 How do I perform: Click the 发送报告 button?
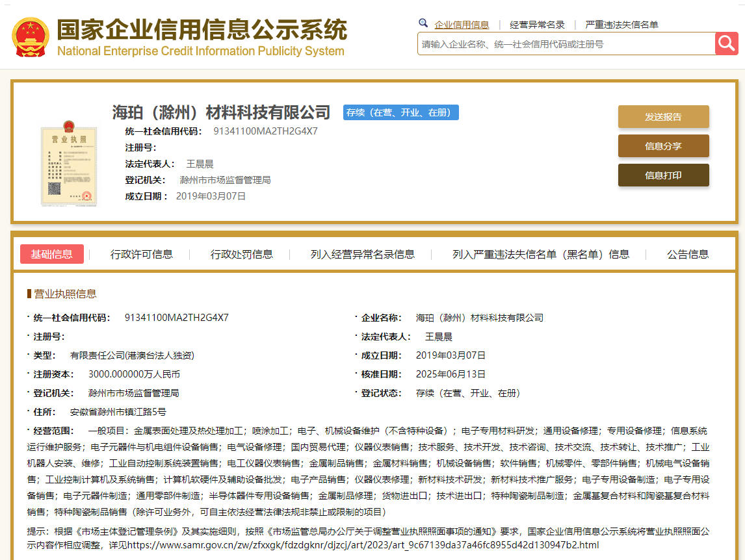pyautogui.click(x=663, y=117)
